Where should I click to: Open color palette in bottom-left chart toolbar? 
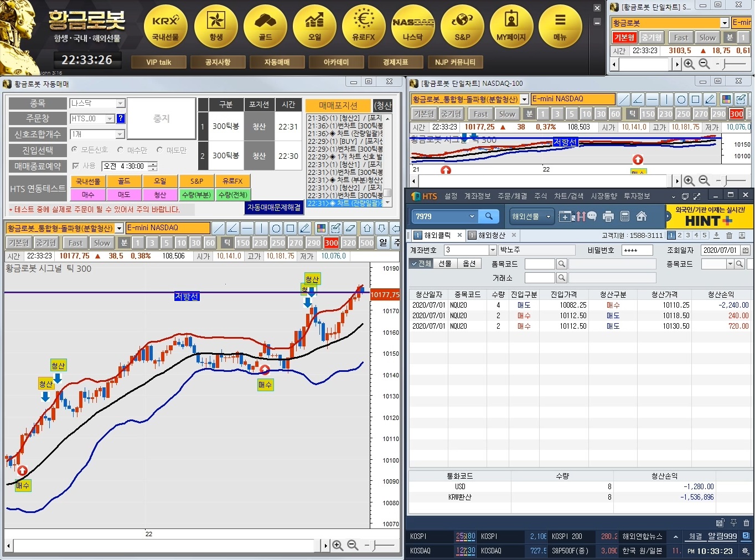(321, 228)
